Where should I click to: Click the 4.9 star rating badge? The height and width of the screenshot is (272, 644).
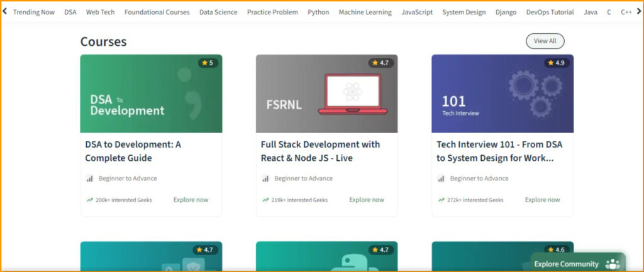tap(556, 63)
